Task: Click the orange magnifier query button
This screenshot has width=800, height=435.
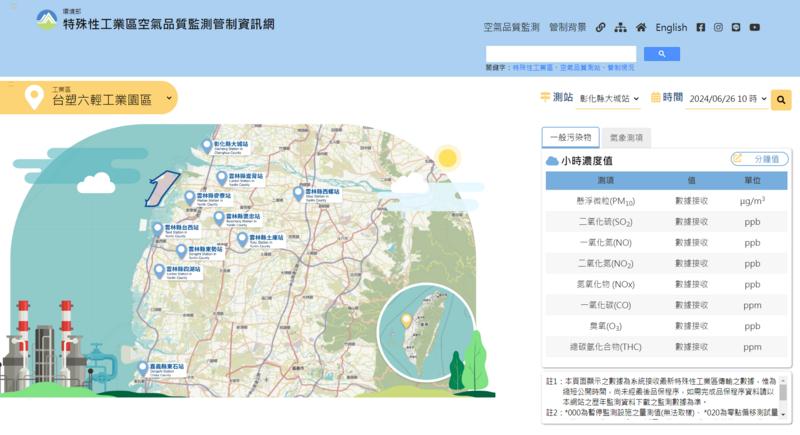Action: (781, 100)
